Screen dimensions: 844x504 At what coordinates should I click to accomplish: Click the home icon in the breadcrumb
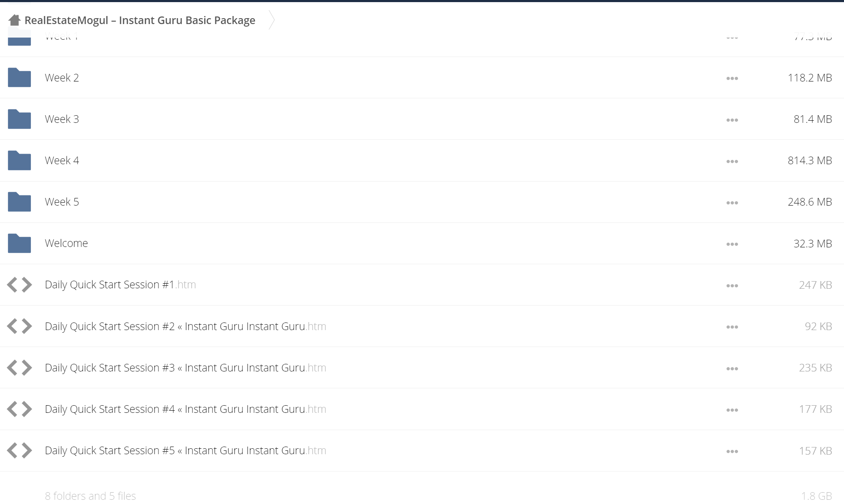point(14,20)
